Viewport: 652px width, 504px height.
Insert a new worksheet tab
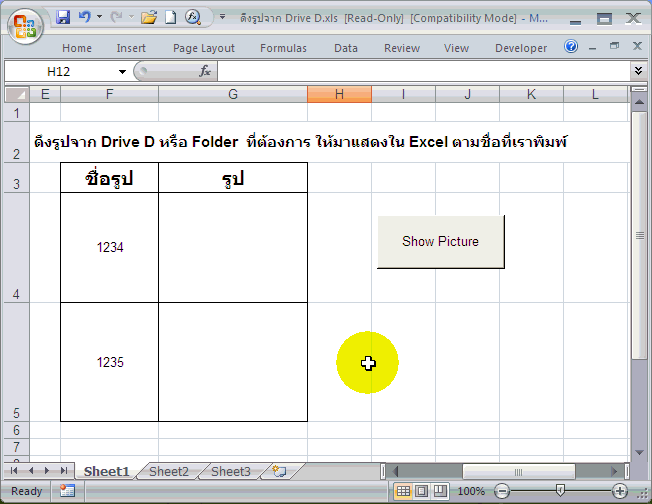(x=279, y=471)
